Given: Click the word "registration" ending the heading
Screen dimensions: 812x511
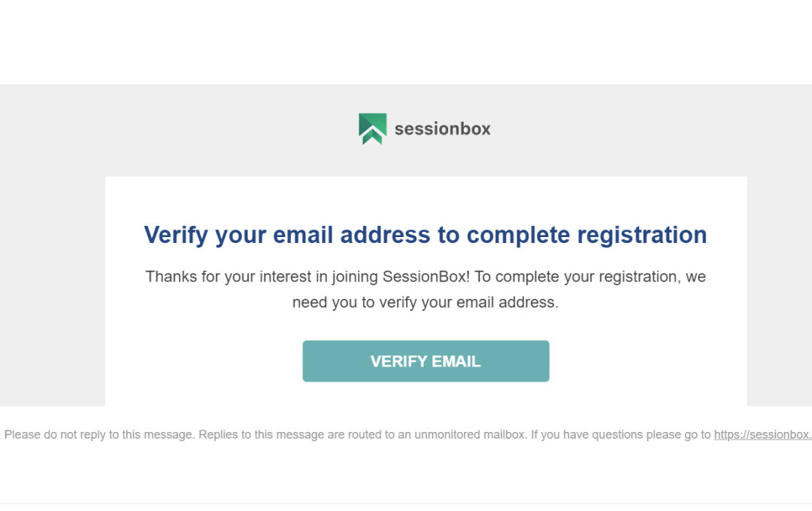Looking at the screenshot, I should [641, 235].
